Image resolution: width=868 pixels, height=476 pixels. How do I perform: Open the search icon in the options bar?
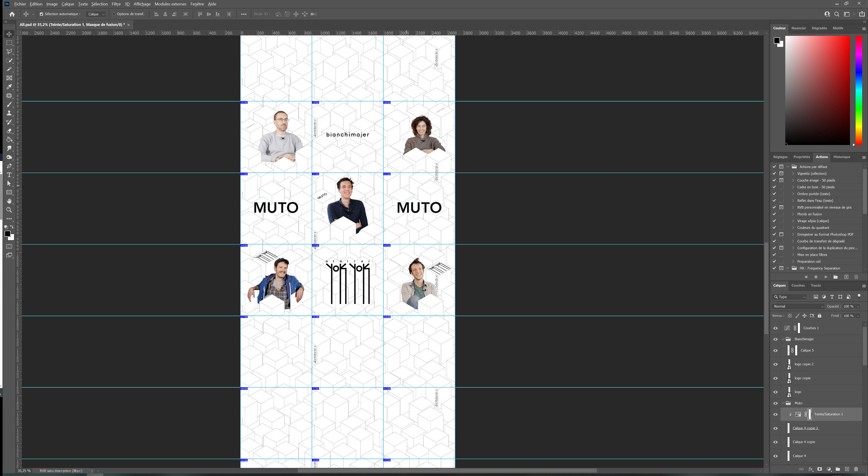[837, 14]
